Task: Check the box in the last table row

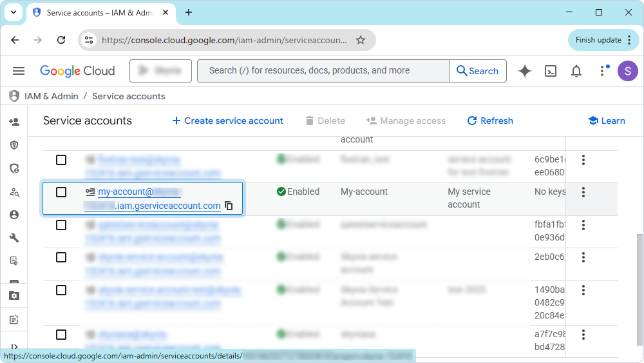Action: click(x=61, y=335)
